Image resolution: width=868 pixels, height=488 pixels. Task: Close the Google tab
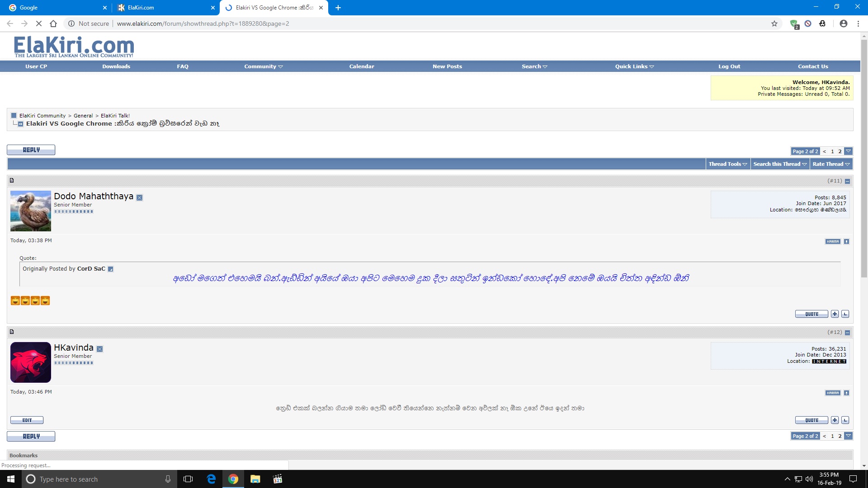click(x=105, y=8)
